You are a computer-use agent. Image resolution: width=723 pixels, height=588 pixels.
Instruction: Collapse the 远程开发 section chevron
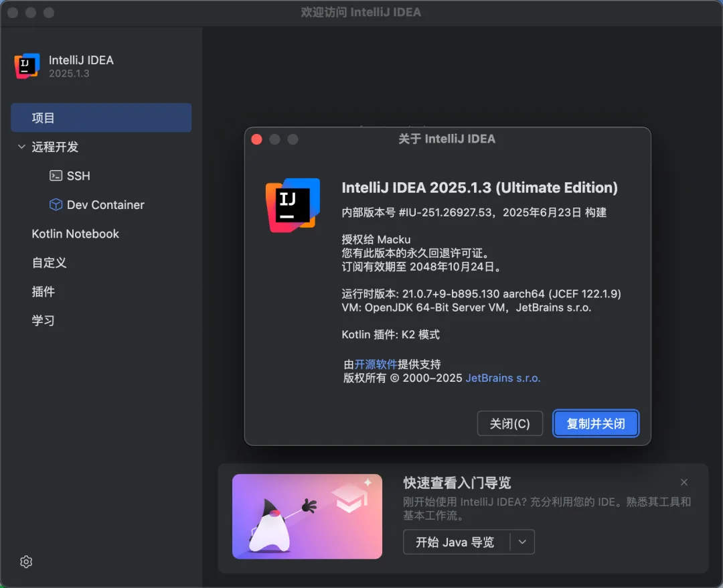pos(21,147)
